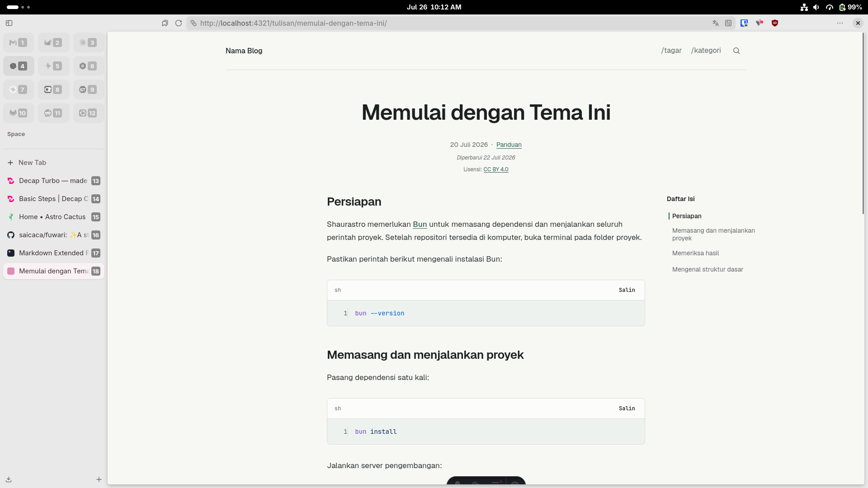Open the reader view icon in address bar
The height and width of the screenshot is (488, 868).
tap(728, 23)
